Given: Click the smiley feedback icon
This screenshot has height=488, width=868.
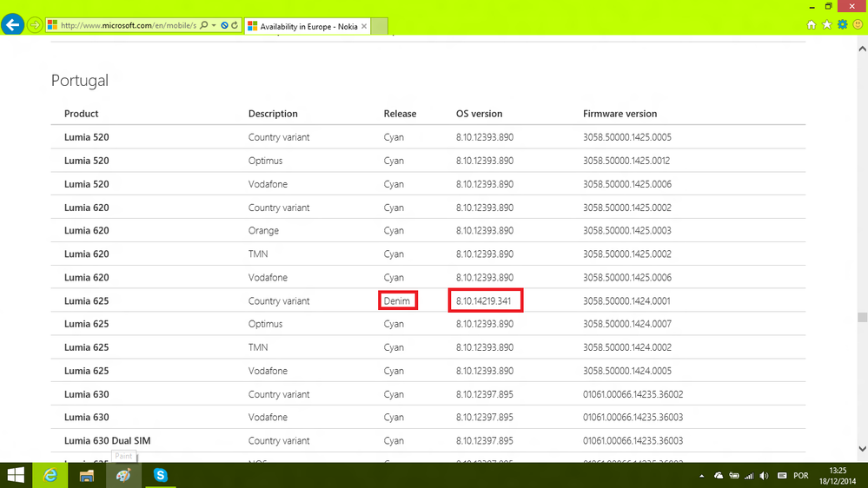Looking at the screenshot, I should click(x=857, y=25).
